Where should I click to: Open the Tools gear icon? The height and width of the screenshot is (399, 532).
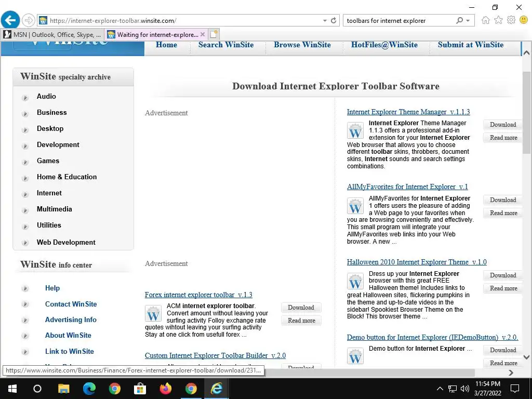click(x=511, y=20)
